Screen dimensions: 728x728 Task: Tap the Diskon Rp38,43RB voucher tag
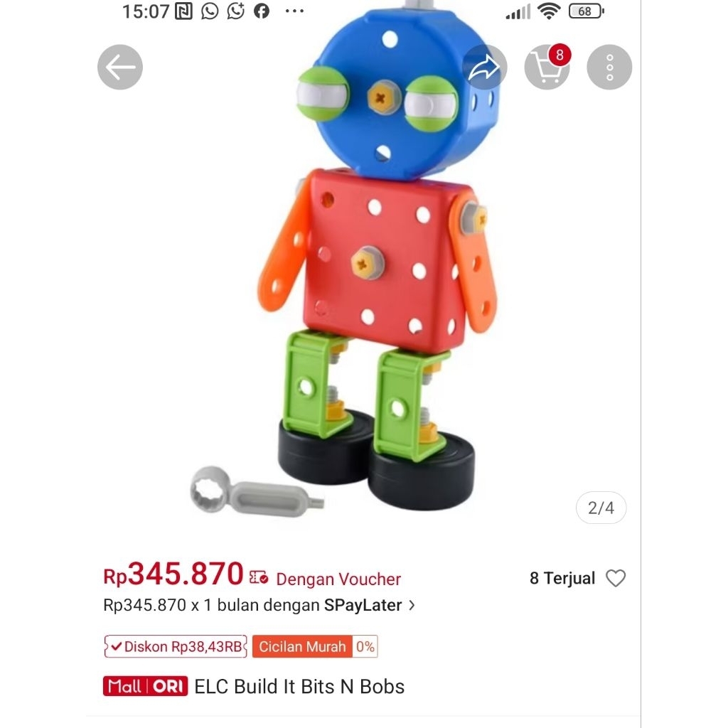pos(176,646)
